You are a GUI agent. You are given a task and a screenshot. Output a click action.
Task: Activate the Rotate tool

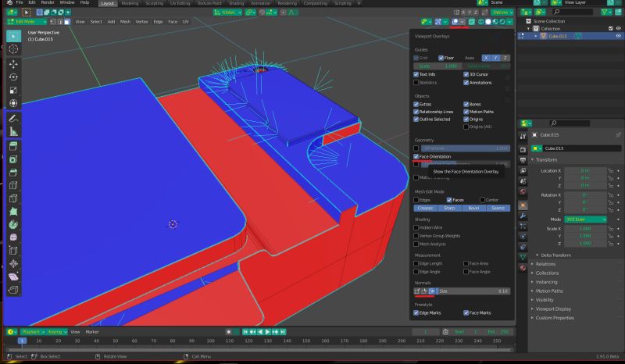click(x=13, y=77)
